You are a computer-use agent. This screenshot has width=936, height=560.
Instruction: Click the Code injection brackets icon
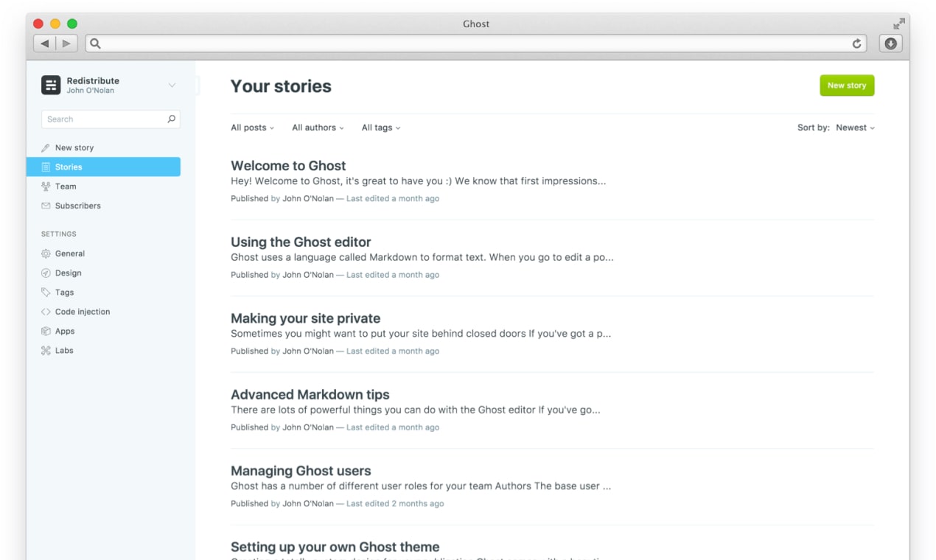tap(46, 312)
